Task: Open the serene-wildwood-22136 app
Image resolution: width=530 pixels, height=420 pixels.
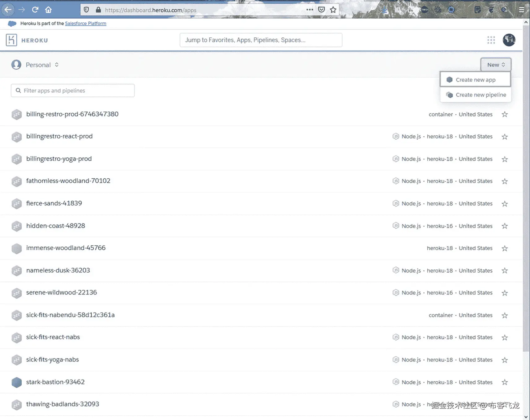Action: (x=62, y=292)
